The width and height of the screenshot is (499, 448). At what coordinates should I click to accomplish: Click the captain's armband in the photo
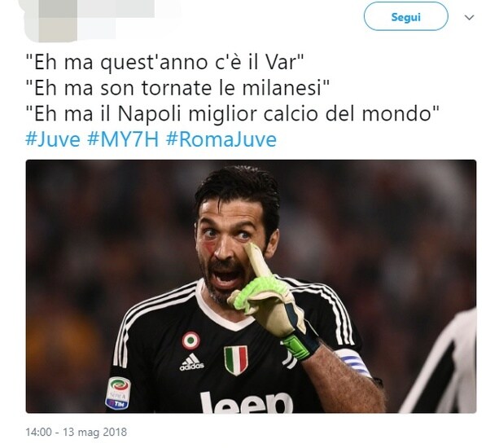(354, 362)
